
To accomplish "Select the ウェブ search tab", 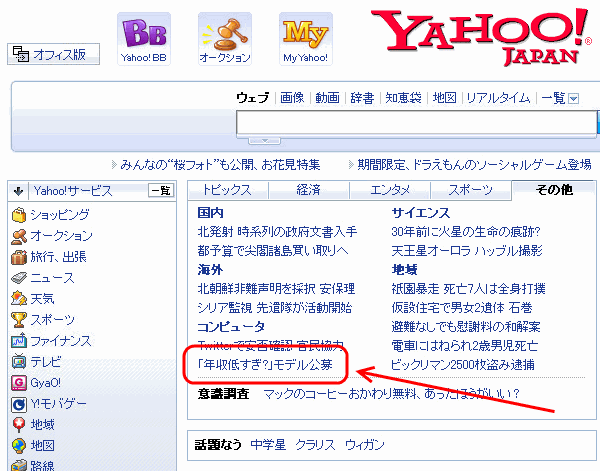I will (253, 98).
